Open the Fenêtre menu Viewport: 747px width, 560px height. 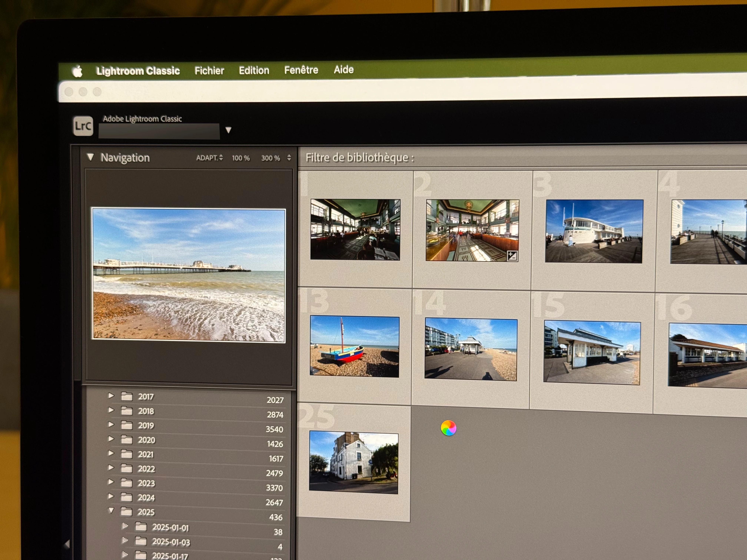[301, 70]
